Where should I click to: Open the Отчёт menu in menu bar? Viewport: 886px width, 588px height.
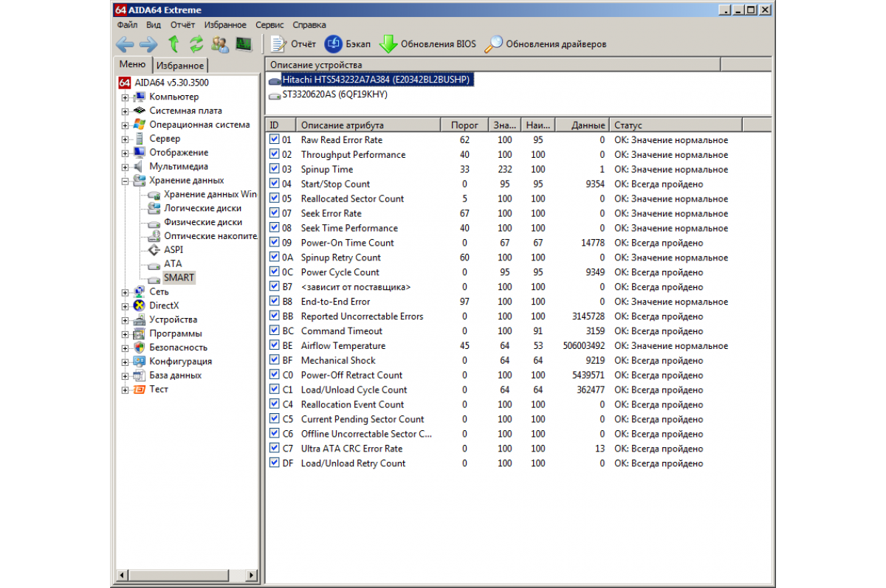[182, 24]
